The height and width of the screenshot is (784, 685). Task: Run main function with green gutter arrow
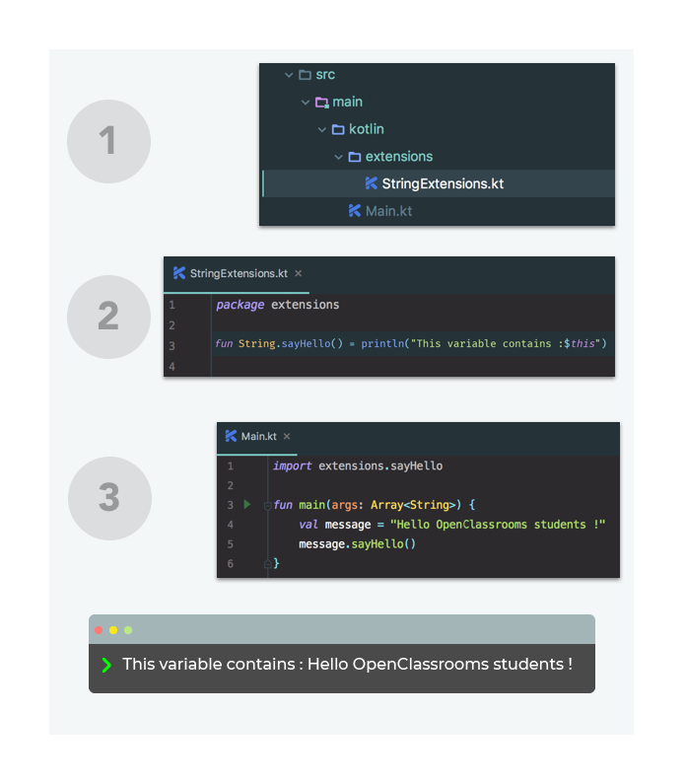point(246,504)
